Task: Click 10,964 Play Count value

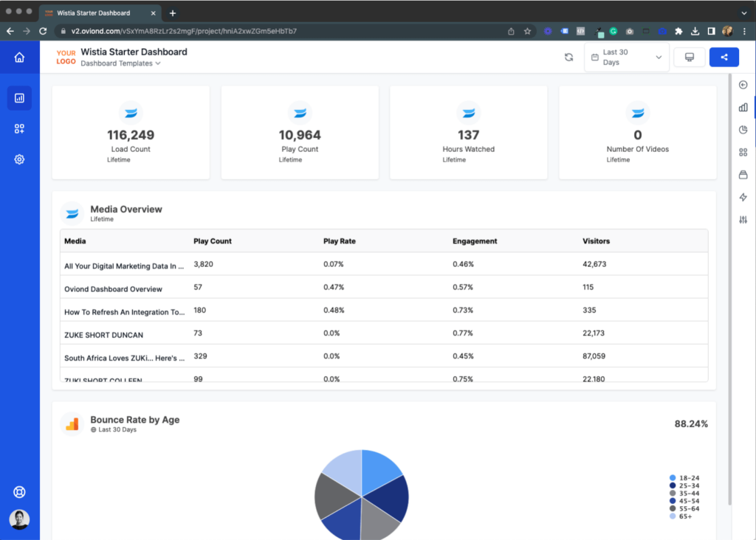Action: (300, 135)
